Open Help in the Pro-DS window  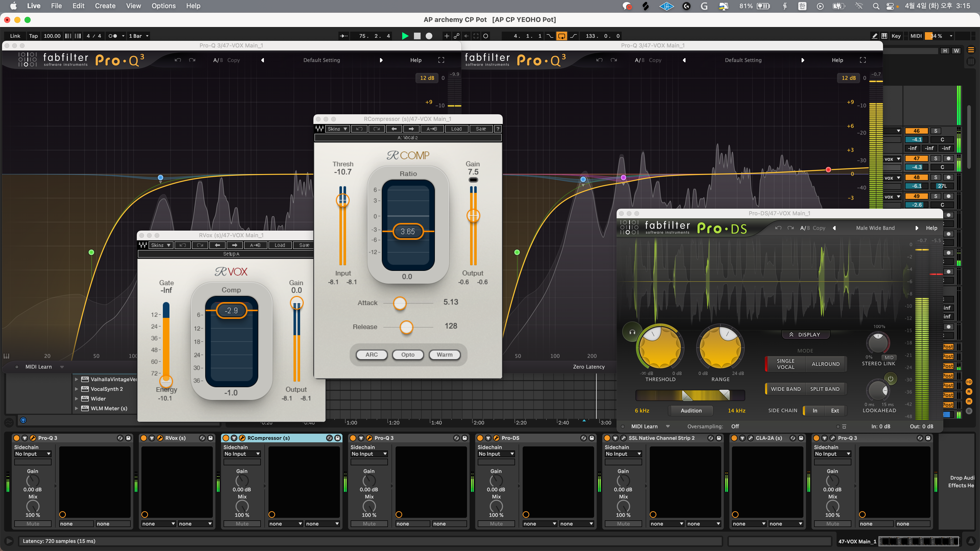931,228
